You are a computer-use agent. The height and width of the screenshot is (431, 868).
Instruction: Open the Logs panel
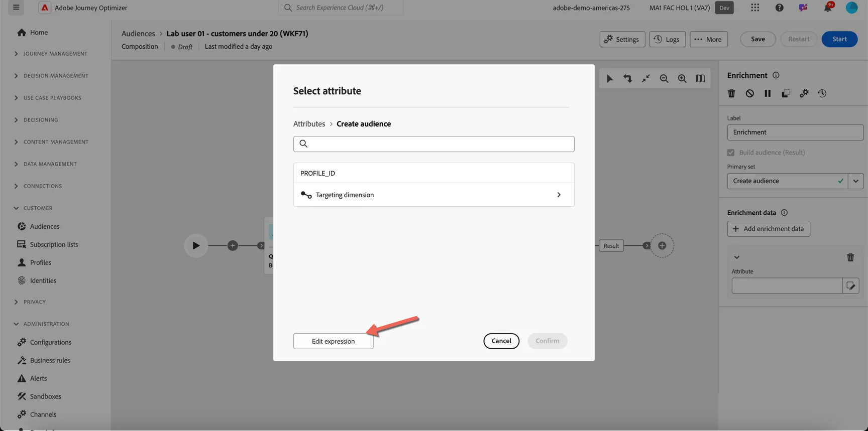pyautogui.click(x=667, y=39)
